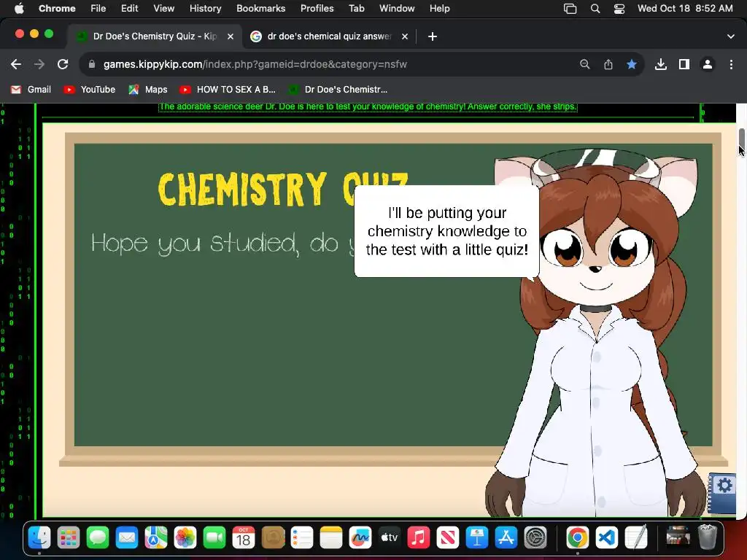Open the YouTube bookmark
747x560 pixels.
(90, 90)
